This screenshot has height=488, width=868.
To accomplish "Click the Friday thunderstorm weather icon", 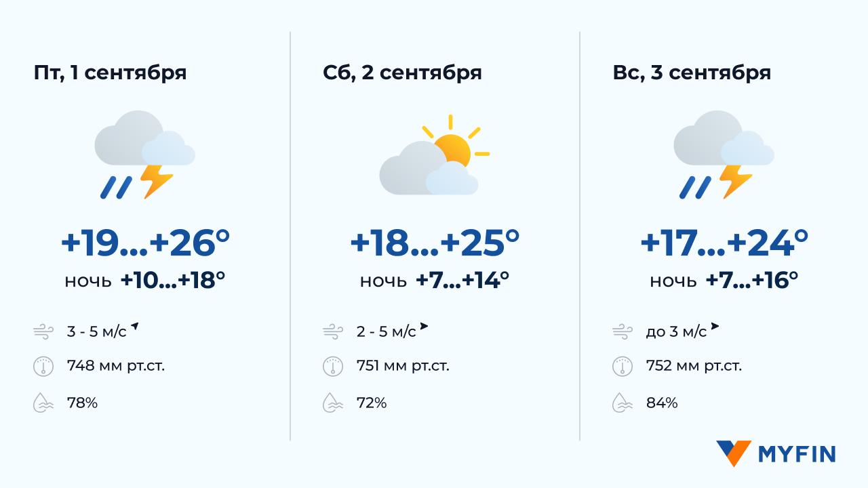I will click(144, 155).
